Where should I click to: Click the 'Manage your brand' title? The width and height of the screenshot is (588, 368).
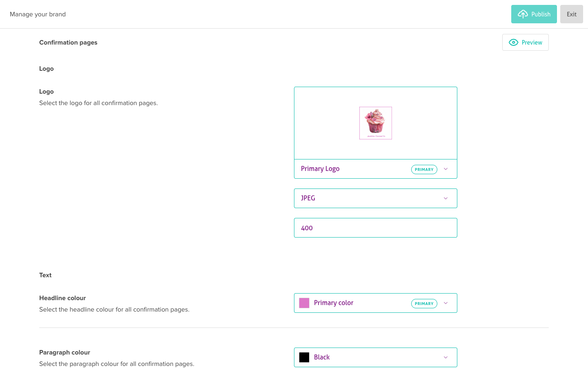(x=38, y=14)
